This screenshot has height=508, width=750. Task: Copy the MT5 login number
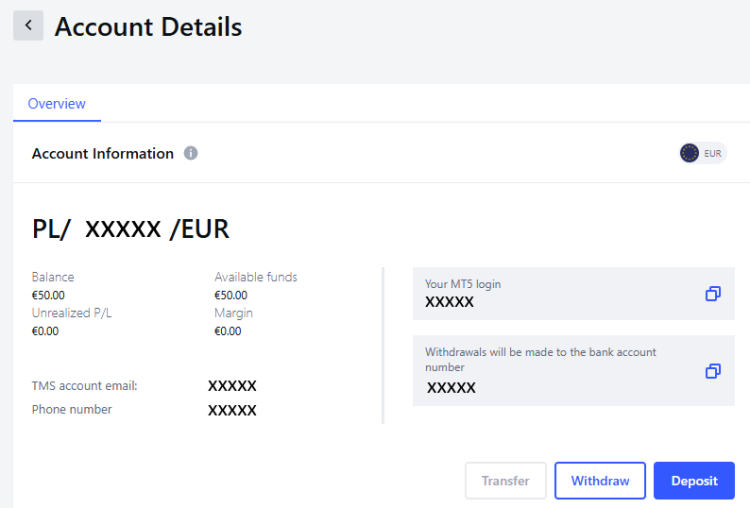point(713,294)
